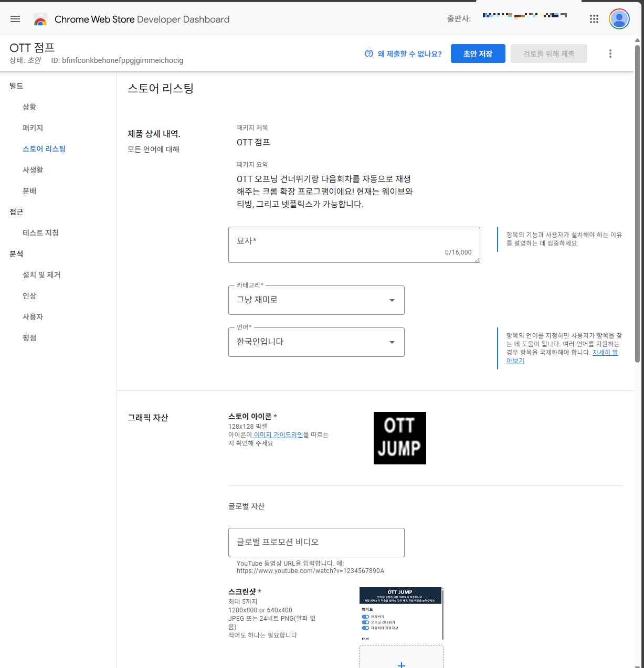Click the extension ID text
This screenshot has width=644, height=668.
(117, 60)
